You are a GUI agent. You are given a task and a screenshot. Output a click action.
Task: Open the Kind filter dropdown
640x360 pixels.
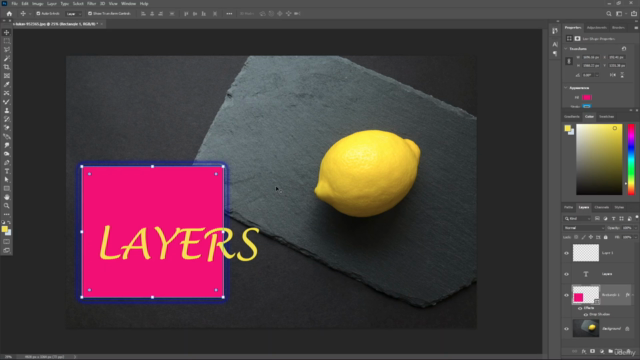pos(578,219)
